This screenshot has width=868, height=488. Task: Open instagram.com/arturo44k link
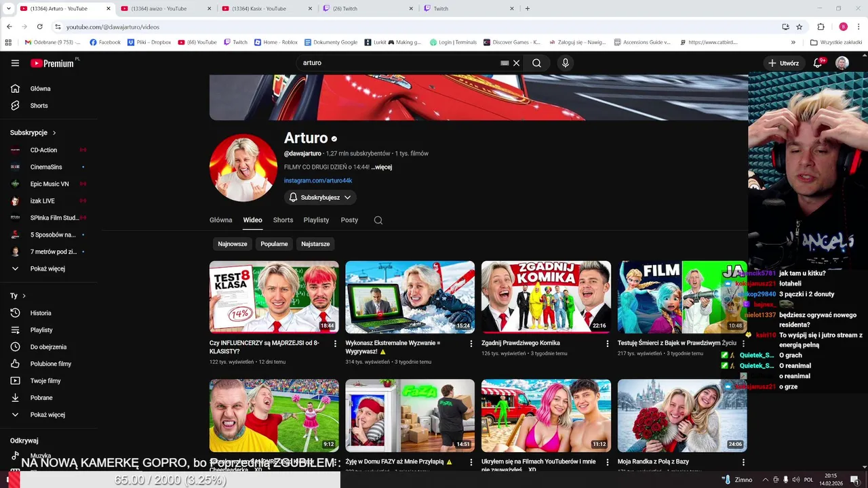point(317,181)
